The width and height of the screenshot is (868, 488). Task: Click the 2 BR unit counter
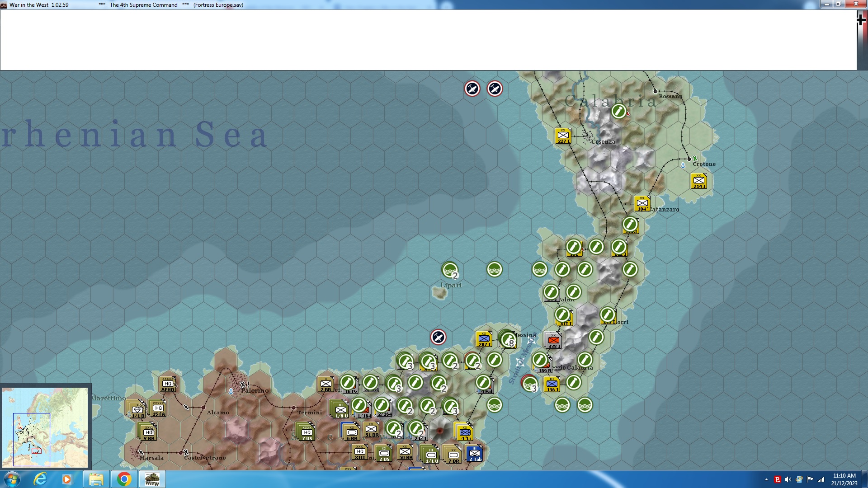click(x=325, y=385)
